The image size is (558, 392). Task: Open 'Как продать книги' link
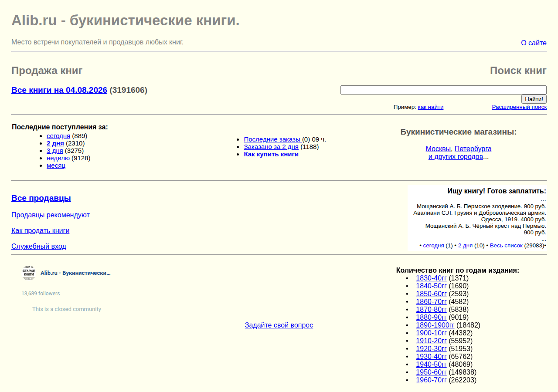click(x=41, y=231)
